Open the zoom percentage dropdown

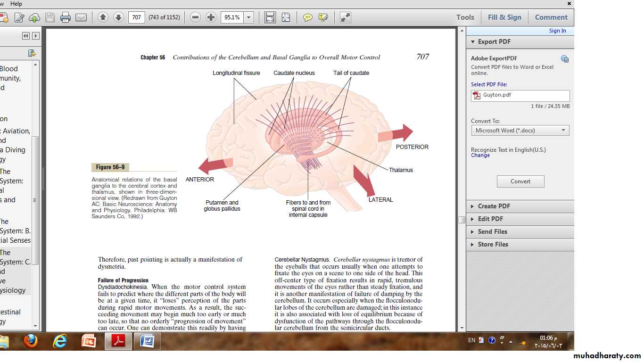click(249, 17)
